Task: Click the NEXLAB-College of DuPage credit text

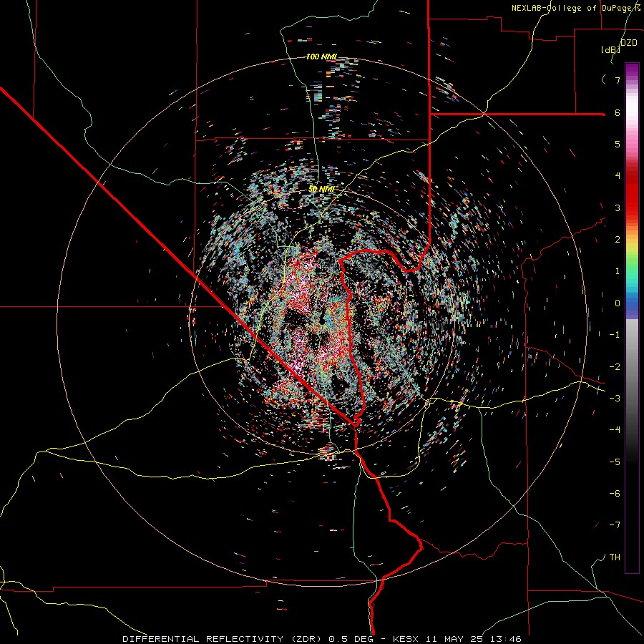Action: click(x=575, y=8)
